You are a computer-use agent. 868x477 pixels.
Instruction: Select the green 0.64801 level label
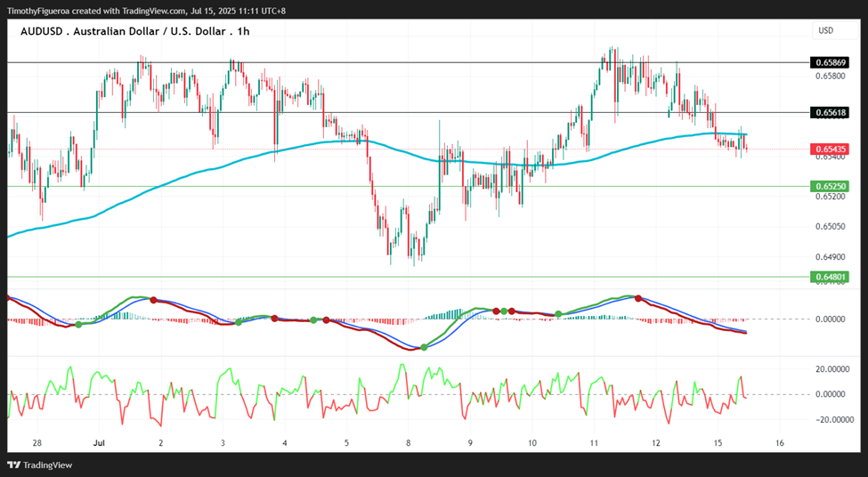pyautogui.click(x=829, y=276)
